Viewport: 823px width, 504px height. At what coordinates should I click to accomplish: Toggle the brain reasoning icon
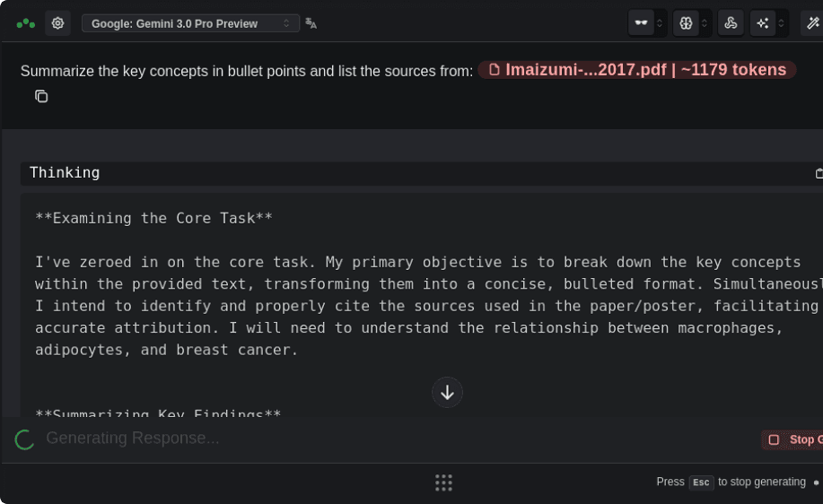point(686,23)
